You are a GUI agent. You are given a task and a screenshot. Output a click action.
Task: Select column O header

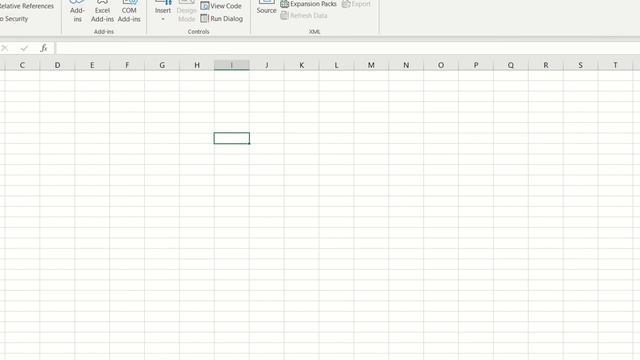(x=441, y=65)
